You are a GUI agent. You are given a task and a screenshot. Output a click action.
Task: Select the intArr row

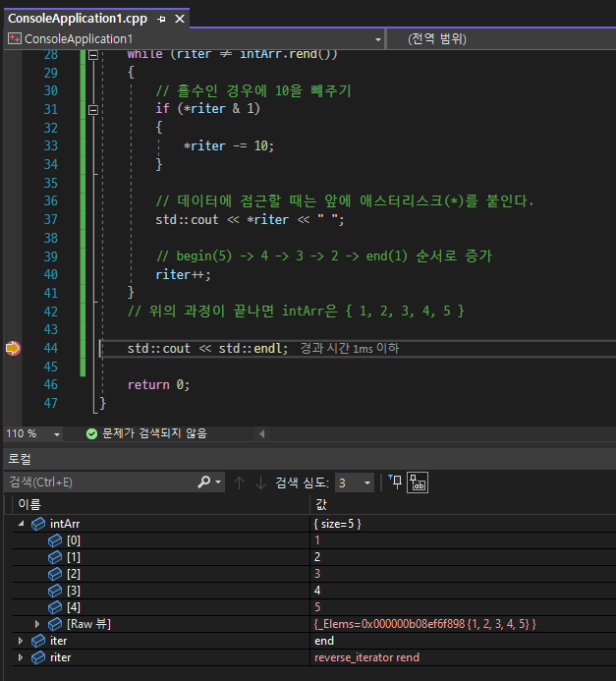click(x=314, y=524)
